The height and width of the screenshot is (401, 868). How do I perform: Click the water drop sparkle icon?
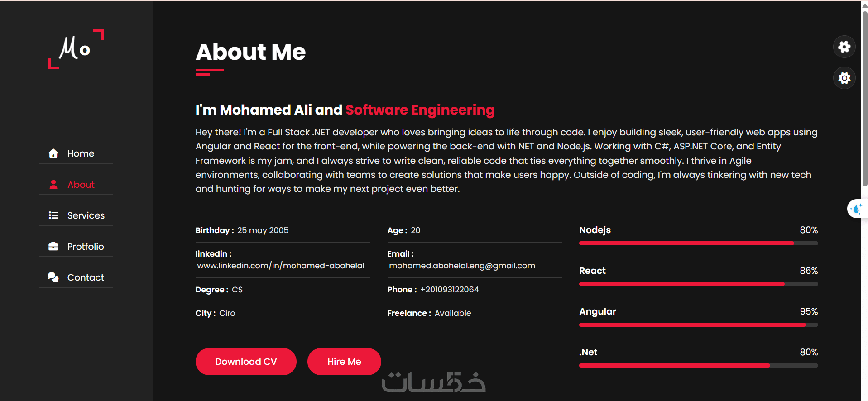click(x=856, y=209)
